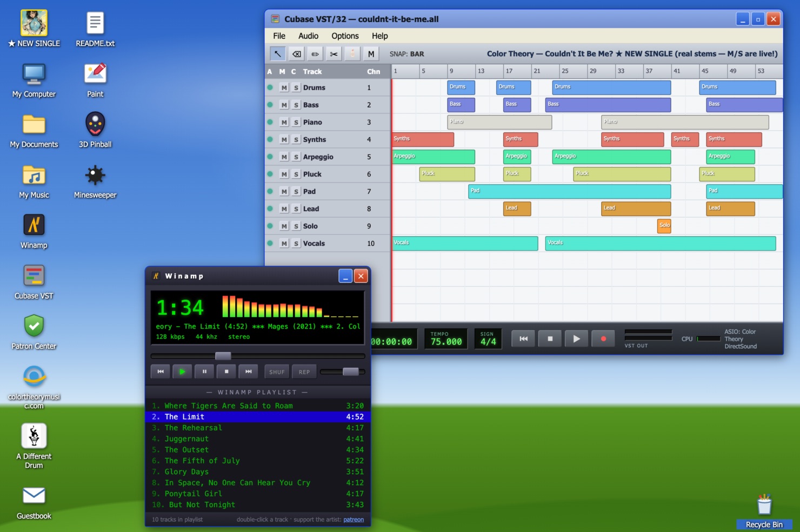Pause playback in Winamp
This screenshot has width=800, height=532.
pos(204,372)
